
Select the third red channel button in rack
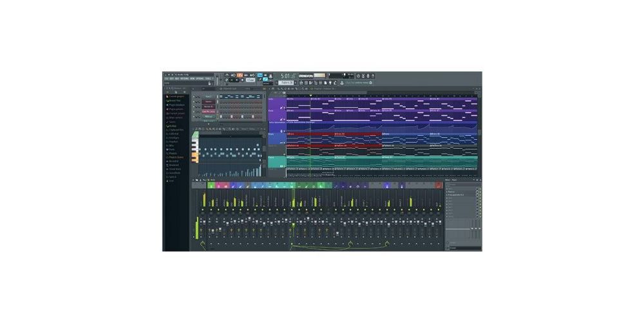coord(209,107)
